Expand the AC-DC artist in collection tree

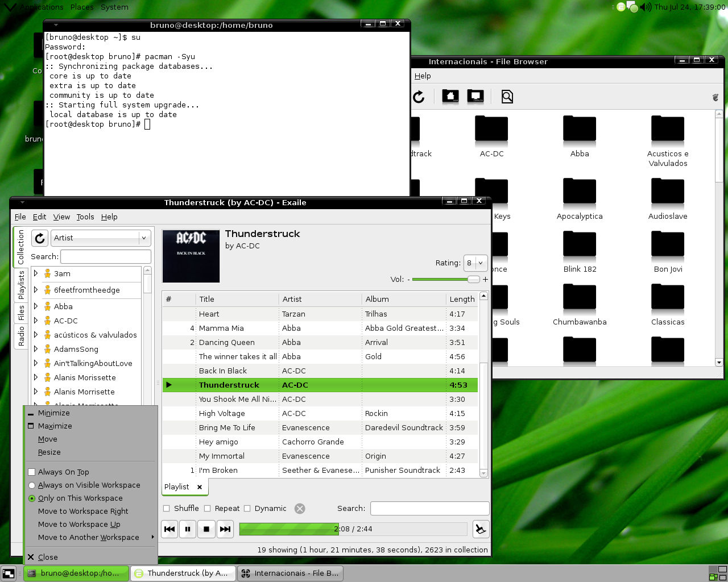(x=36, y=321)
